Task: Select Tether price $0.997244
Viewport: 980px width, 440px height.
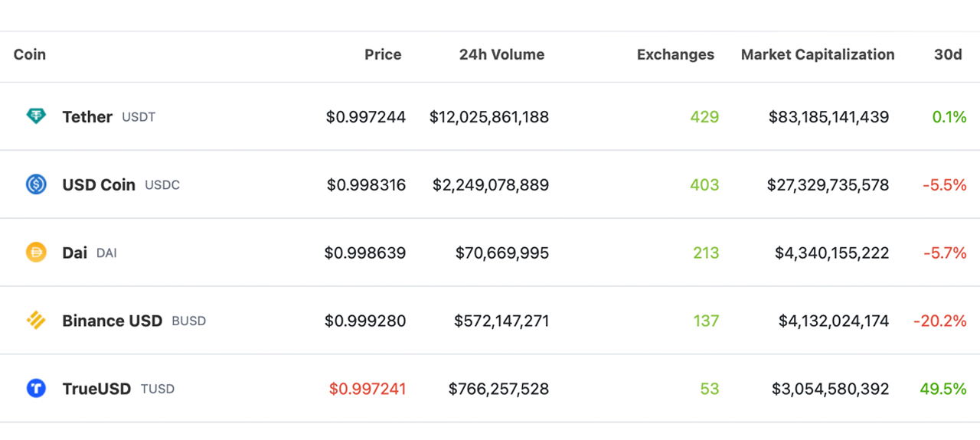Action: click(366, 117)
